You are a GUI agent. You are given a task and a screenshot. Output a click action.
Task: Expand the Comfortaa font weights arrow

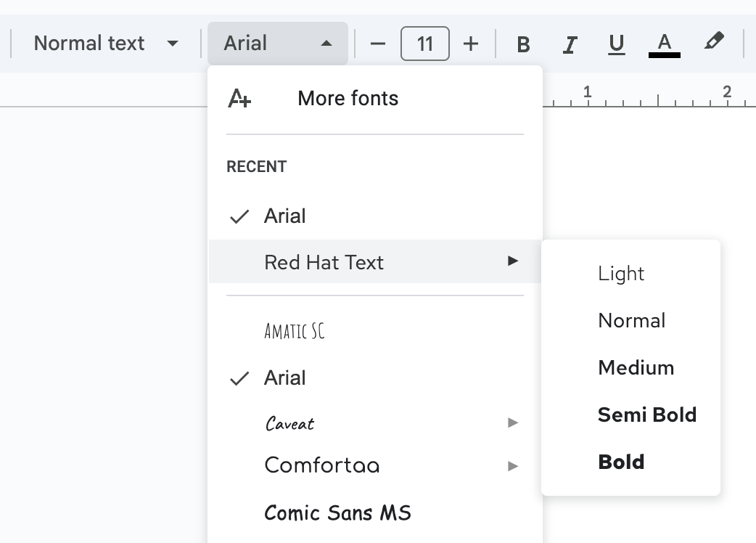512,466
